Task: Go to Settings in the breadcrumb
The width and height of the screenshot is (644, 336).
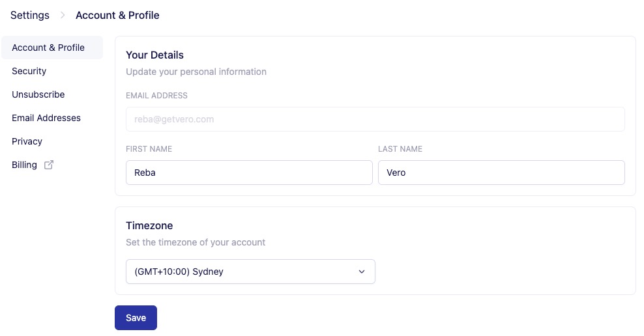Action: pos(30,15)
